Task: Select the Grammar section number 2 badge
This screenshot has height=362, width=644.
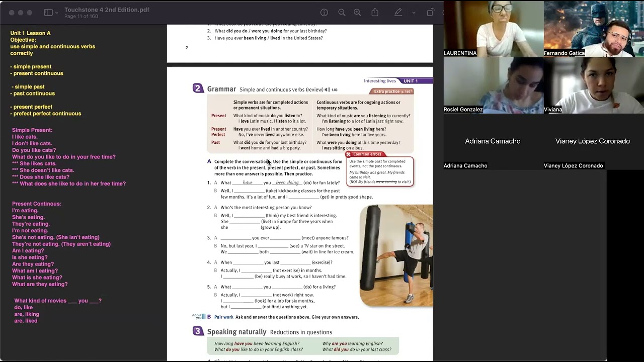Action: (198, 88)
